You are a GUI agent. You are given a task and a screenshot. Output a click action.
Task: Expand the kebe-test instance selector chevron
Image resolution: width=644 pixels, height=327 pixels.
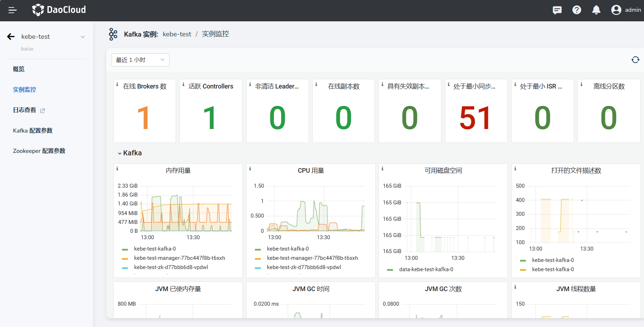[83, 37]
